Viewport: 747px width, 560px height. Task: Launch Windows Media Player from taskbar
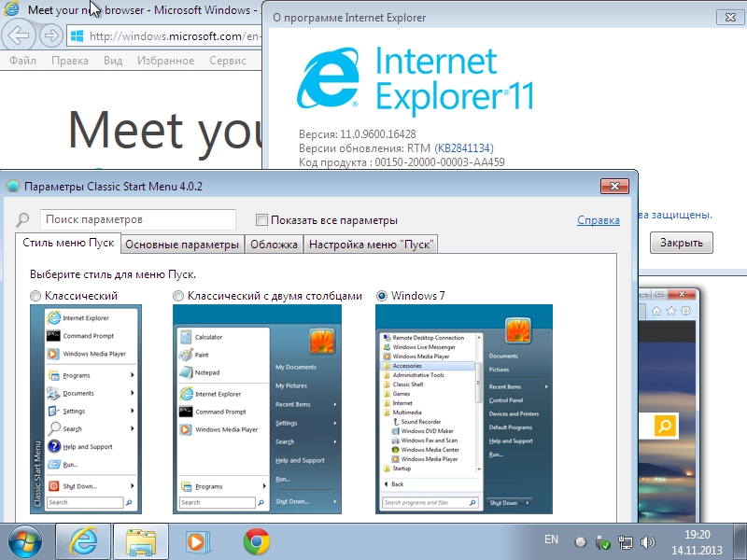(x=196, y=542)
